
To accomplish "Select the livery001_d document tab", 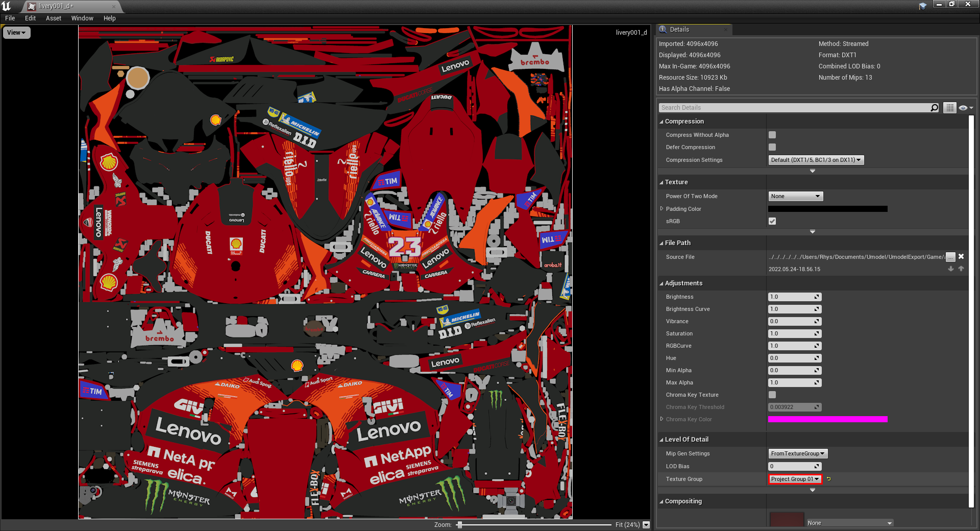I will click(71, 6).
